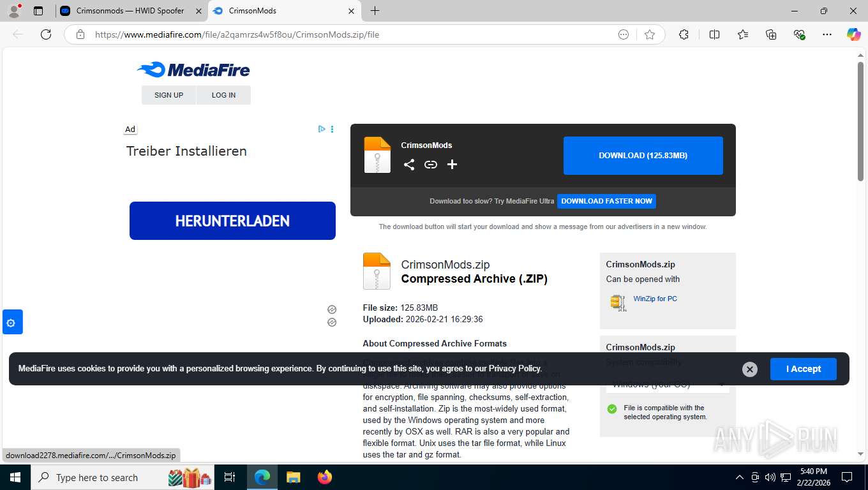868x490 pixels.
Task: Focus the MediaFire URL address bar
Action: tap(351, 34)
